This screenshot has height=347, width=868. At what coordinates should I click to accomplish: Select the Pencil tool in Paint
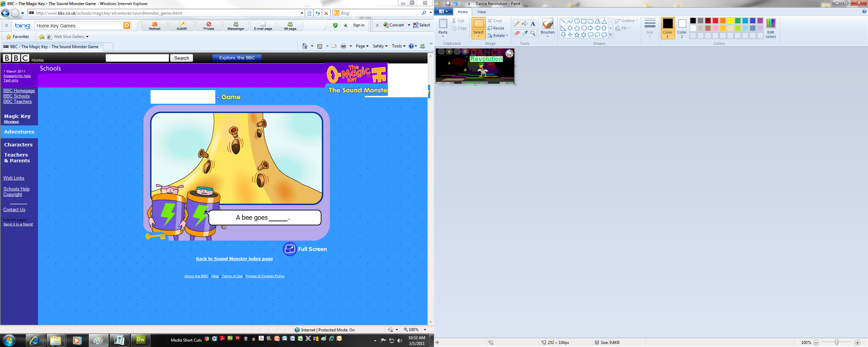point(516,23)
